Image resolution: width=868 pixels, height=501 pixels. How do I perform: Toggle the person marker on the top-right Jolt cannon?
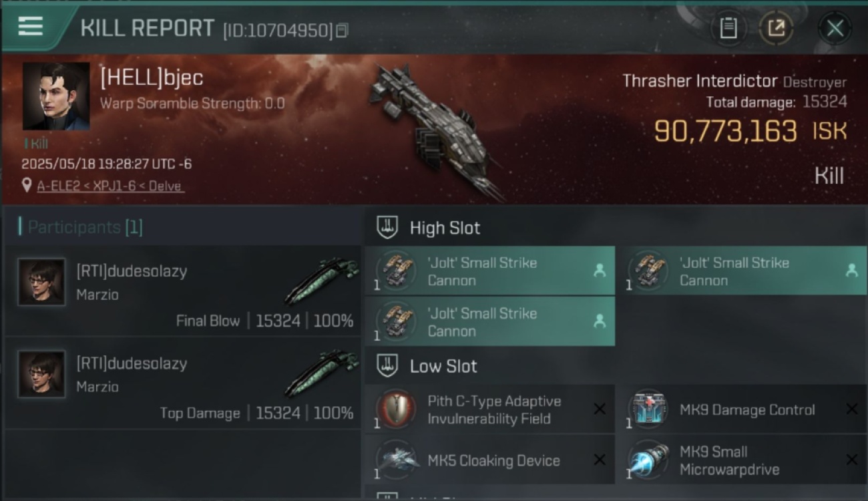[x=851, y=271]
